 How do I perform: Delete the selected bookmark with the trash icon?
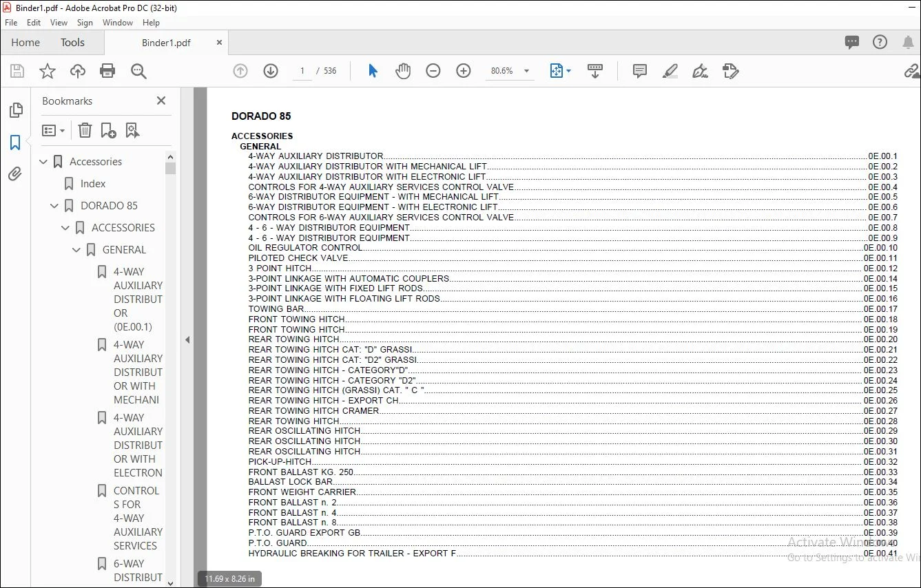coord(85,130)
